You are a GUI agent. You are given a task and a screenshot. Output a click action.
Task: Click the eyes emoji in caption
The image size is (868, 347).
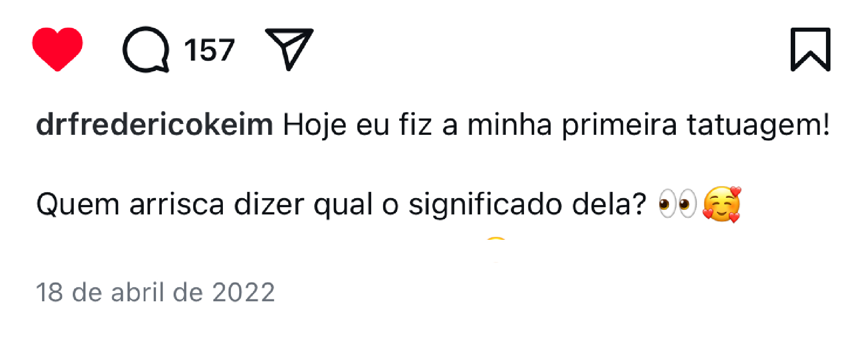pos(677,204)
